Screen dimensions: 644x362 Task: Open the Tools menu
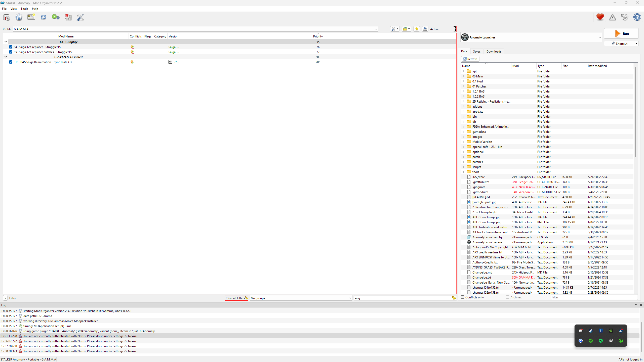point(24,9)
